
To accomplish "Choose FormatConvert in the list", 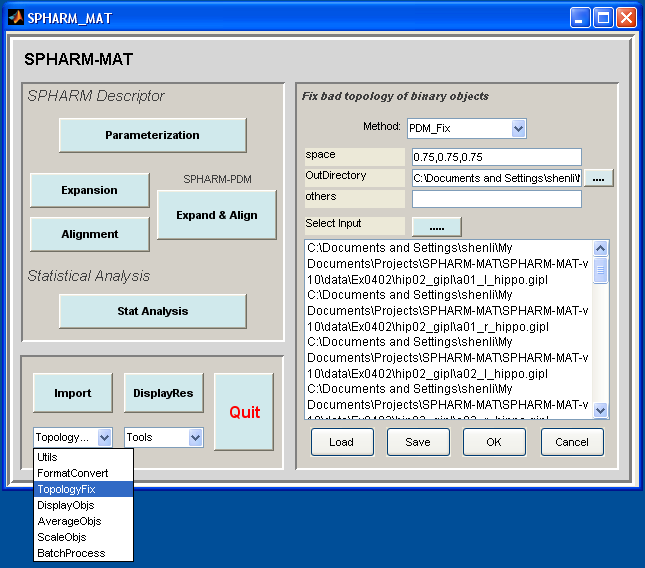I will click(83, 473).
